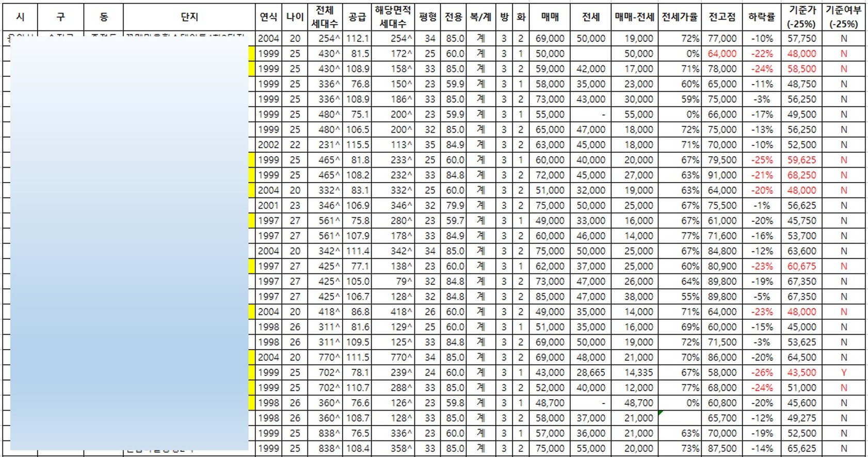This screenshot has width=868, height=457.
Task: Select the 전고점 value 87,500
Action: pos(722,448)
